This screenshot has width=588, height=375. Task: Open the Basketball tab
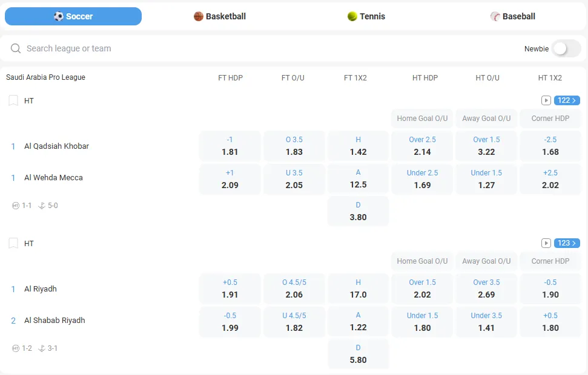point(220,16)
